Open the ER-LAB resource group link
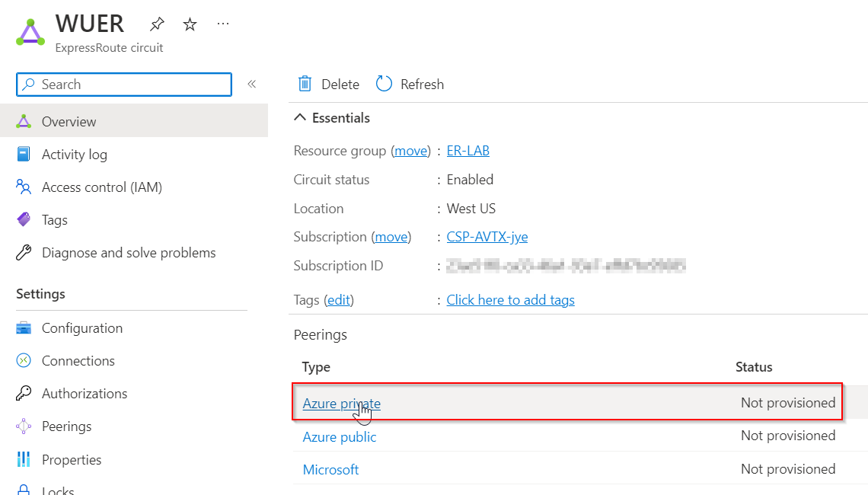 coord(468,151)
